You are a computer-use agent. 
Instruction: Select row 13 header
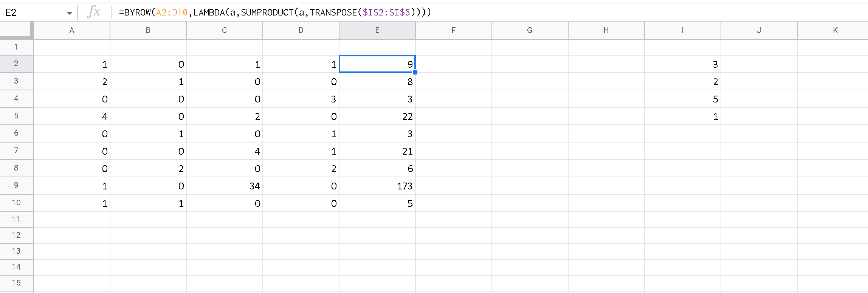[17, 251]
